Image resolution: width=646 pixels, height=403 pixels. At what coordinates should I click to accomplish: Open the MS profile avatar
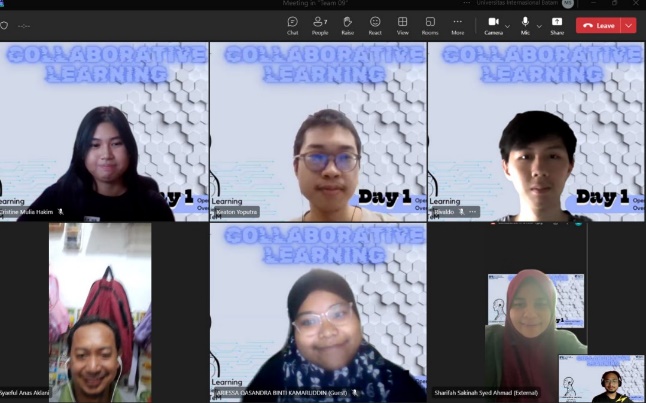tap(568, 3)
